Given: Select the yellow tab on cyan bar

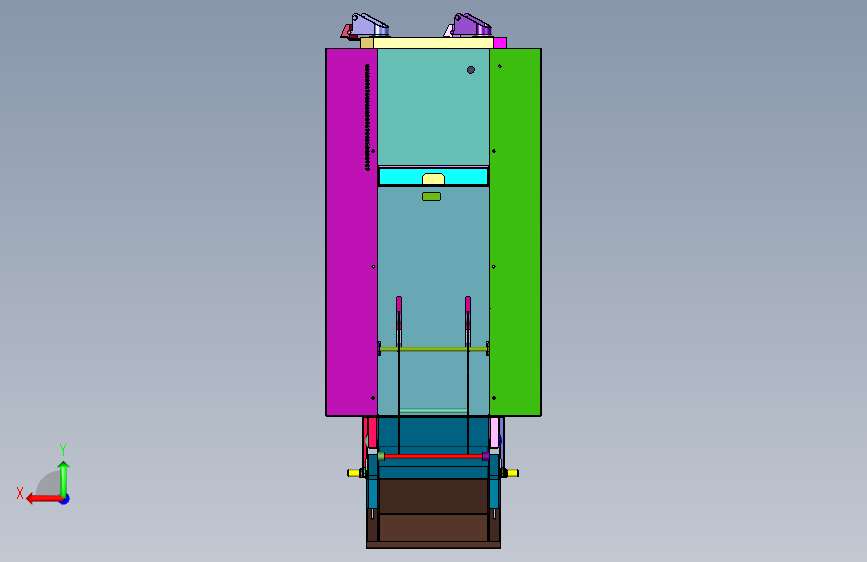Looking at the screenshot, I should 434,179.
